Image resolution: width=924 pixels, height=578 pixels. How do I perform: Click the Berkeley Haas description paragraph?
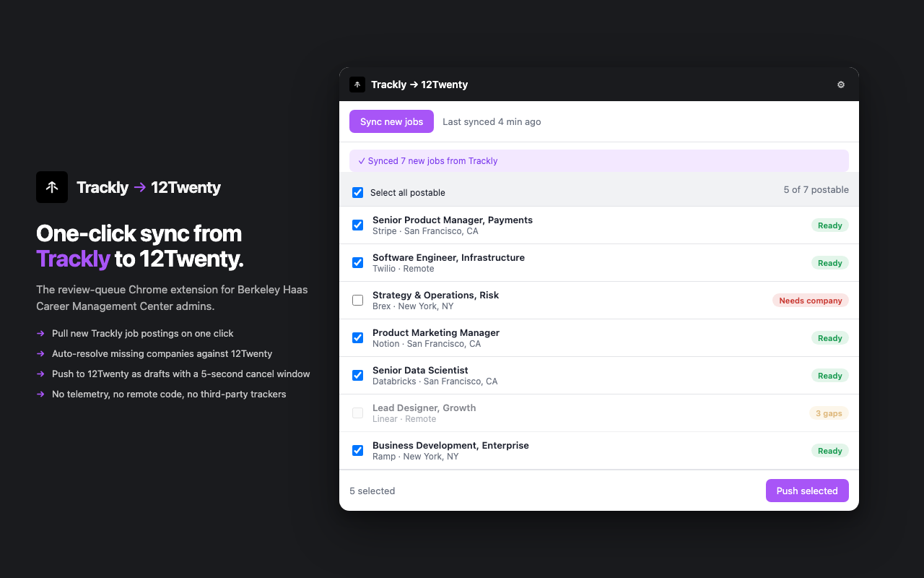[172, 298]
